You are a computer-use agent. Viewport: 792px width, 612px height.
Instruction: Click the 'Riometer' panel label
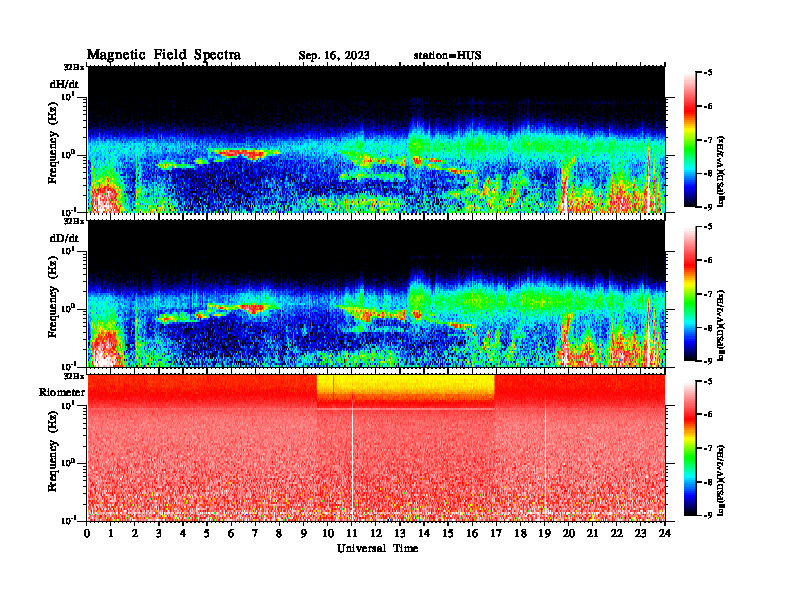click(62, 392)
